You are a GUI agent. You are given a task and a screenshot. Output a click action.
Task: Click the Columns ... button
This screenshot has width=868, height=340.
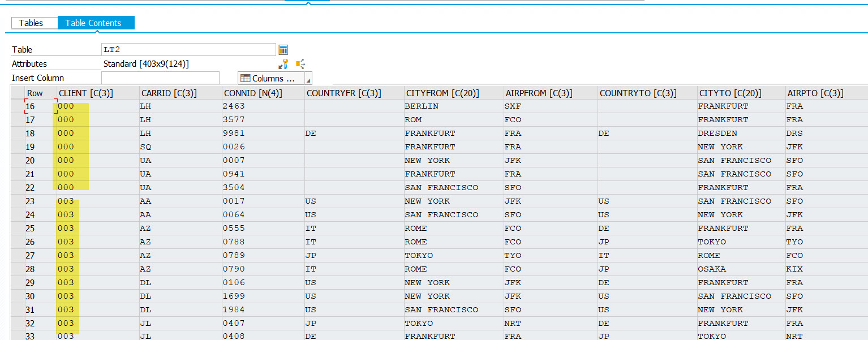coord(272,79)
